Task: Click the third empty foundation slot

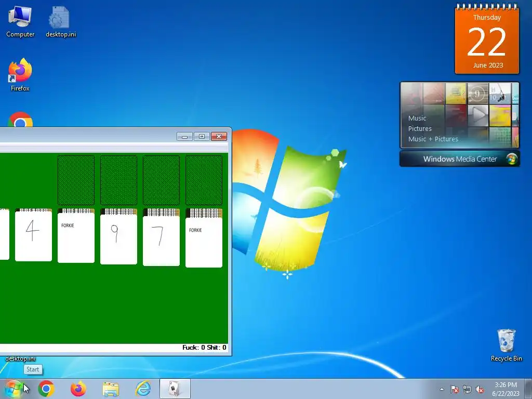Action: click(x=161, y=180)
